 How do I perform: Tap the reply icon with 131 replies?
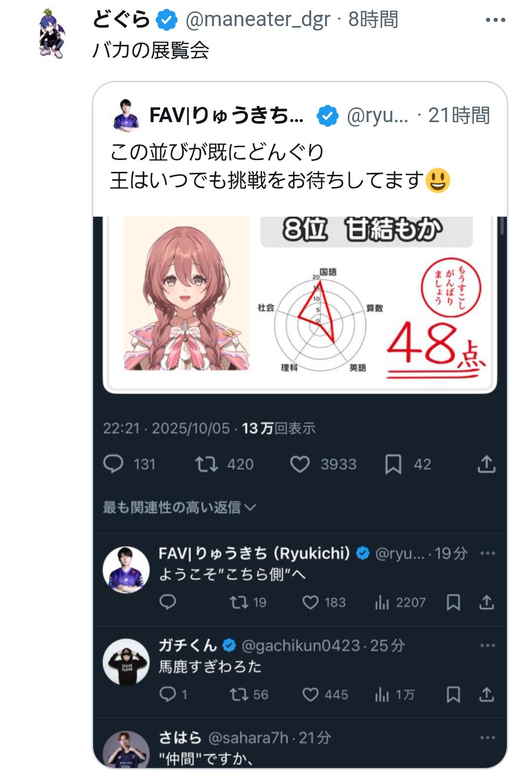pyautogui.click(x=113, y=464)
